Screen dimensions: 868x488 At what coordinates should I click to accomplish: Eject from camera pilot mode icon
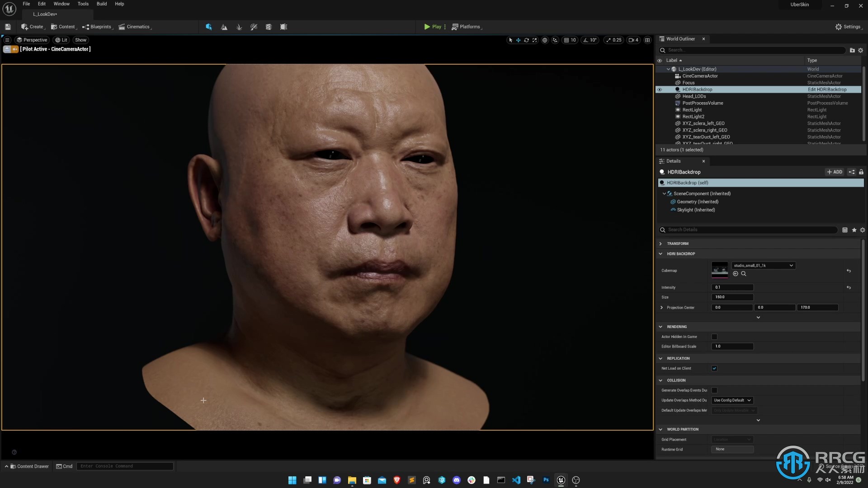coord(7,49)
